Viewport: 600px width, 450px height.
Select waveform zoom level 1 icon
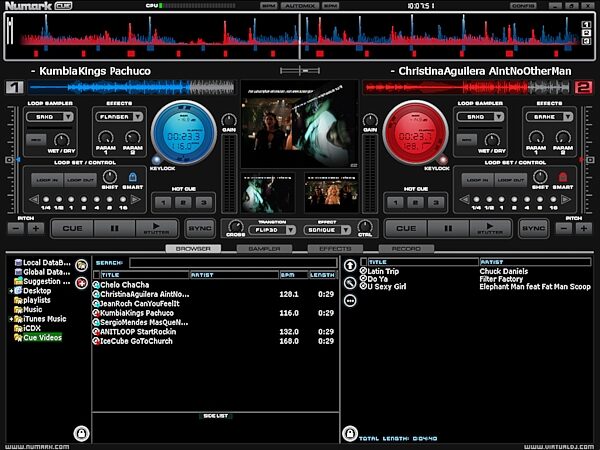pyautogui.click(x=586, y=24)
